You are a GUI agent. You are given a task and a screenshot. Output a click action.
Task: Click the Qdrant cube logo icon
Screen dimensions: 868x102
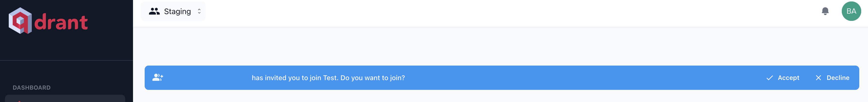point(20,21)
